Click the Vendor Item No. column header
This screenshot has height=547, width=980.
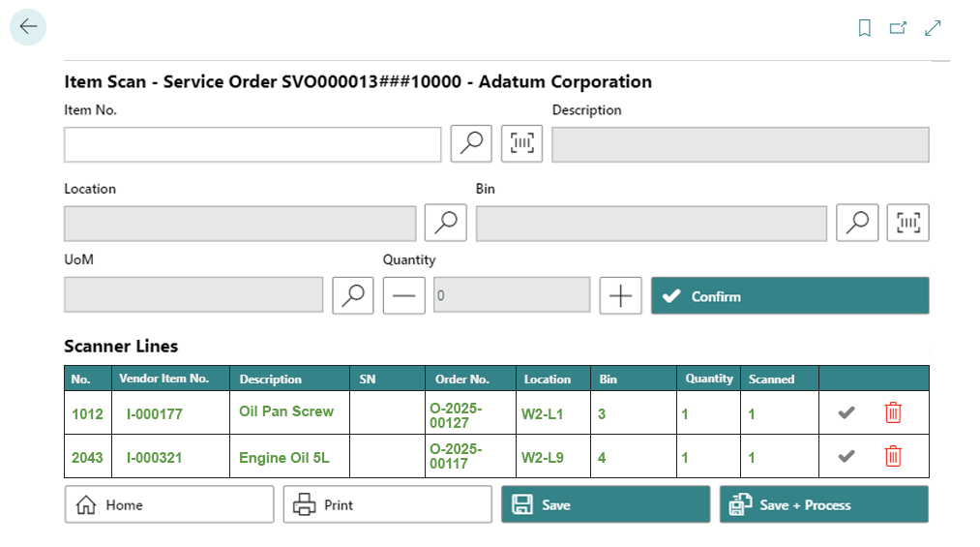point(163,379)
